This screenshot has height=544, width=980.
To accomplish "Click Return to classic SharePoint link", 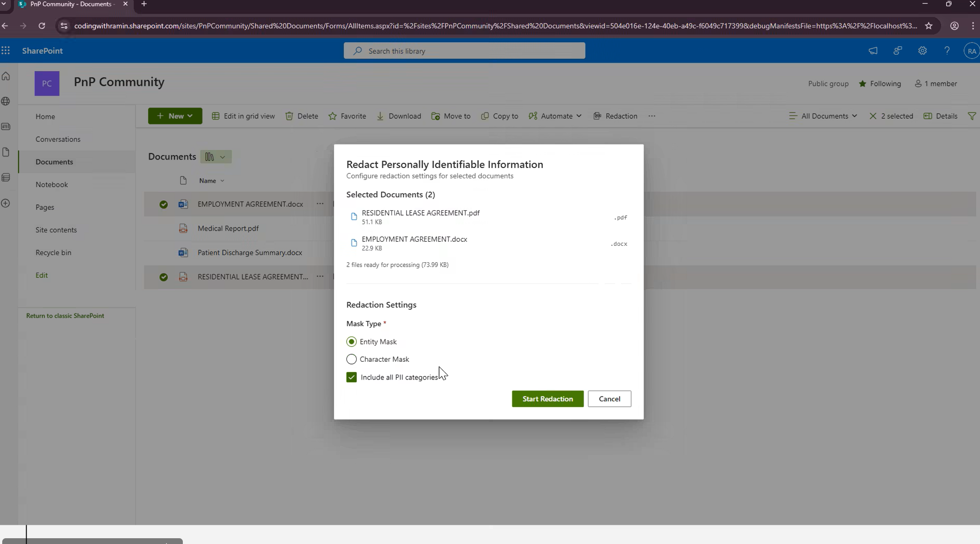I will pyautogui.click(x=65, y=316).
